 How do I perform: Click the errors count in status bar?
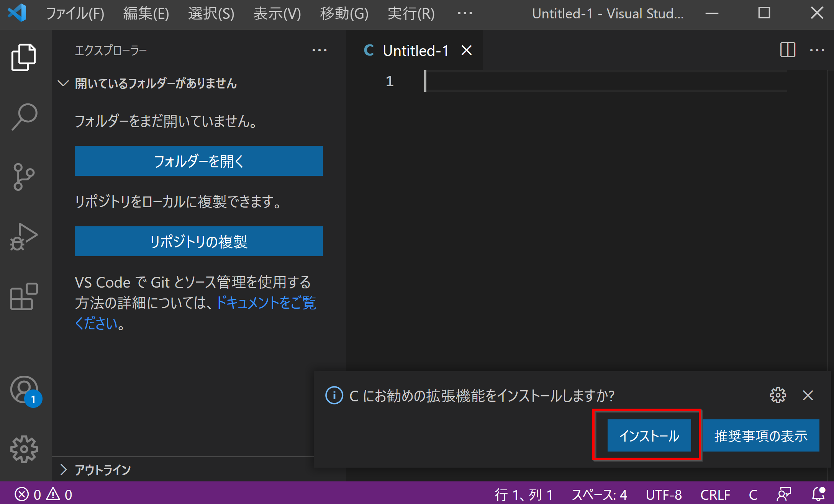28,494
